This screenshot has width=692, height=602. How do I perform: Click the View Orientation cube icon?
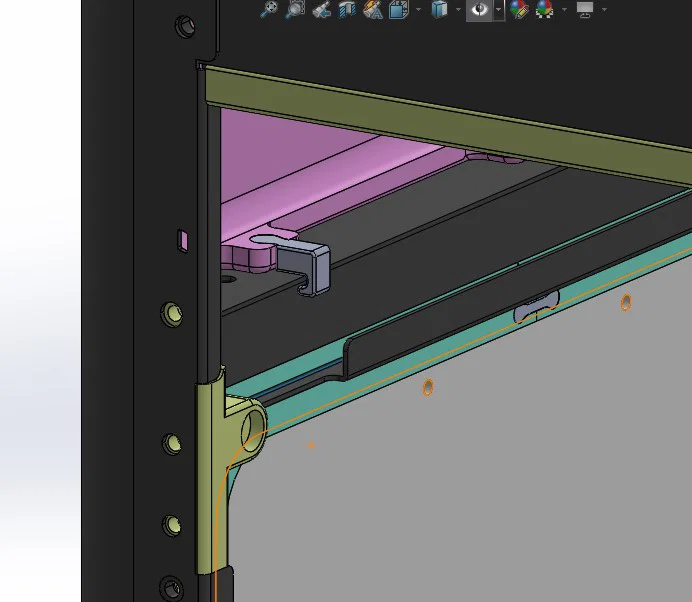399,9
